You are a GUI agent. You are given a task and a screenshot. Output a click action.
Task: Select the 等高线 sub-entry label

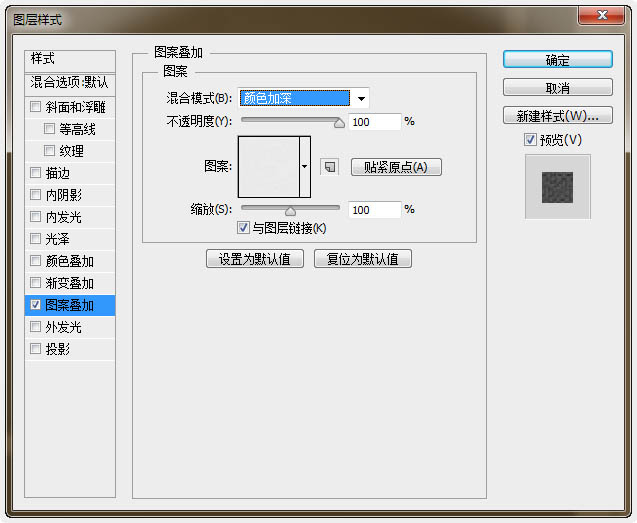(x=77, y=129)
